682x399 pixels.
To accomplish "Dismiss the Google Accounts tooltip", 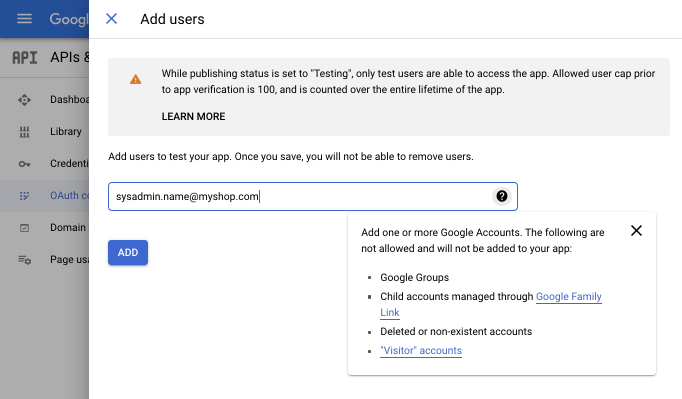I will click(x=636, y=231).
